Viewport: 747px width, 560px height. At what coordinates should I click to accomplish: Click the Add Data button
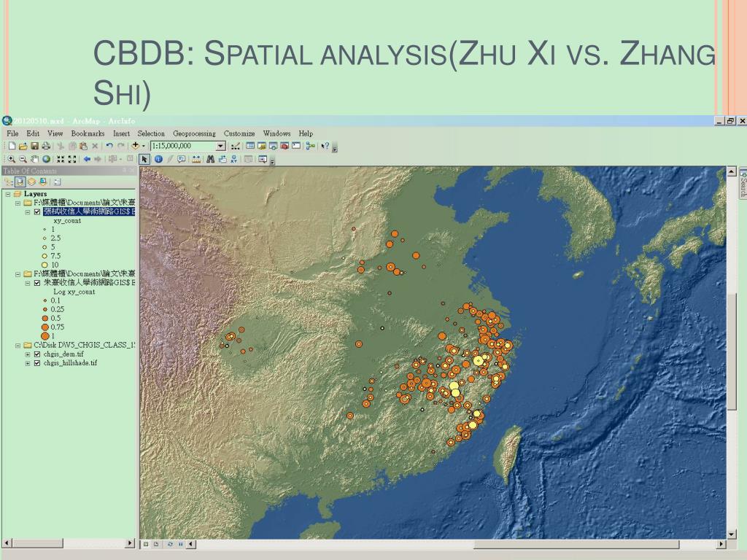(x=135, y=146)
